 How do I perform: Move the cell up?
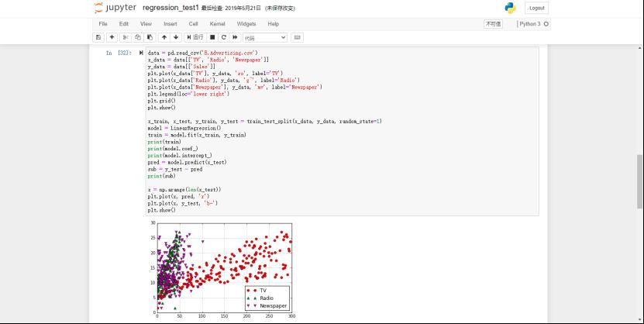[x=164, y=37]
